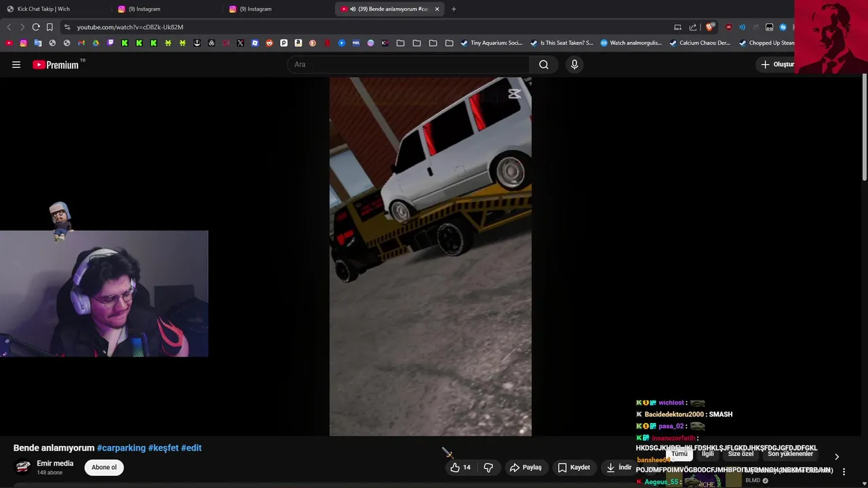The width and height of the screenshot is (868, 488).
Task: Go forward with the browser forward arrow
Action: tap(22, 27)
